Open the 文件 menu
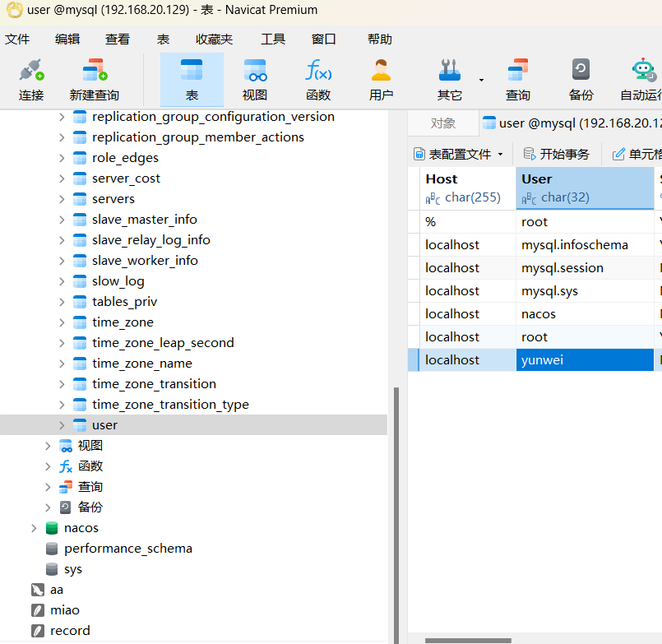 tap(17, 39)
